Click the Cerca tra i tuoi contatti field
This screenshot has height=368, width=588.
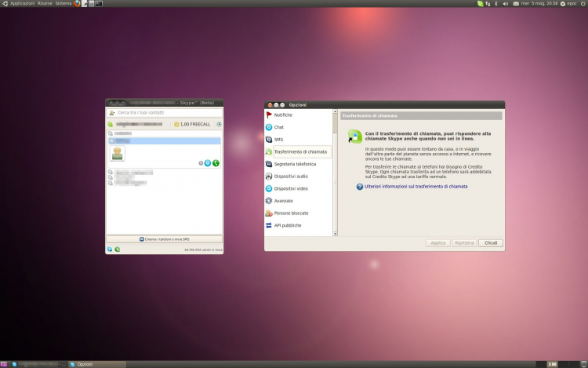tap(165, 112)
